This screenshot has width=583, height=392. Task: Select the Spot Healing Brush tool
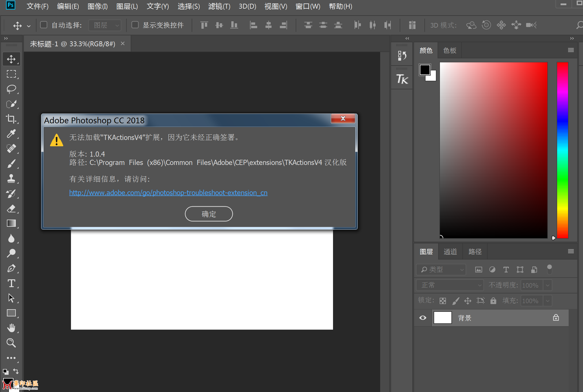point(11,149)
